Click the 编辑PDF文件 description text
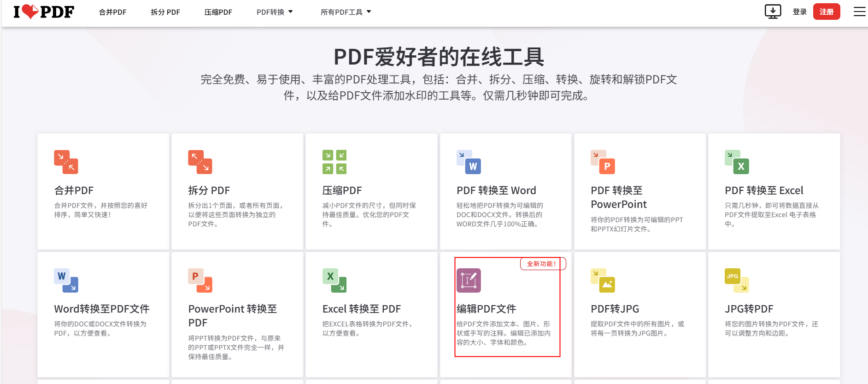 click(504, 333)
